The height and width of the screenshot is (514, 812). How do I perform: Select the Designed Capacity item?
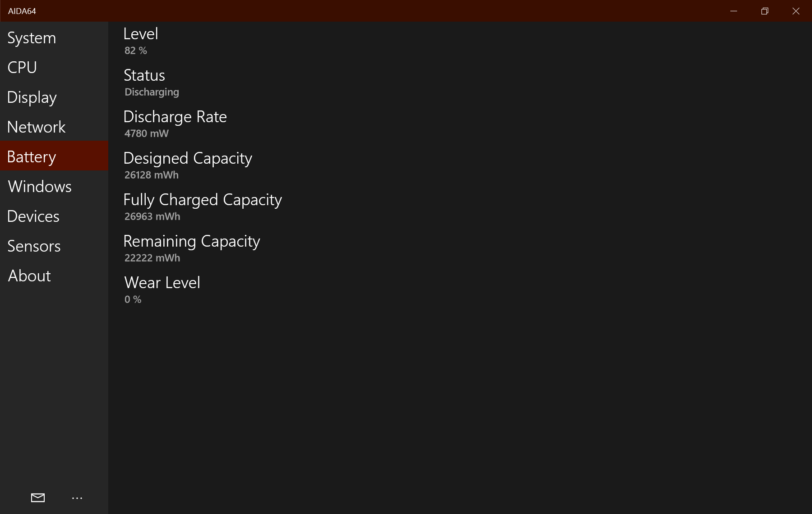(x=188, y=165)
